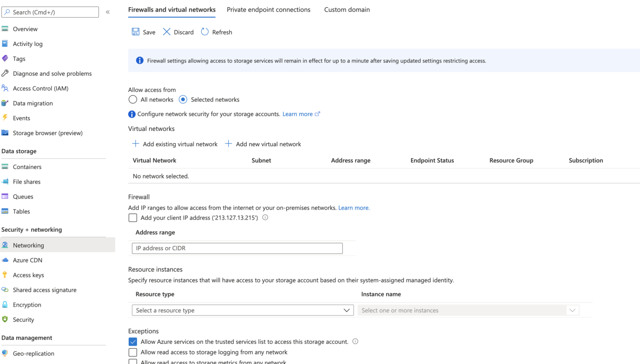This screenshot has width=640, height=364.
Task: Click the Azure CDN cloud icon
Action: (x=5, y=260)
